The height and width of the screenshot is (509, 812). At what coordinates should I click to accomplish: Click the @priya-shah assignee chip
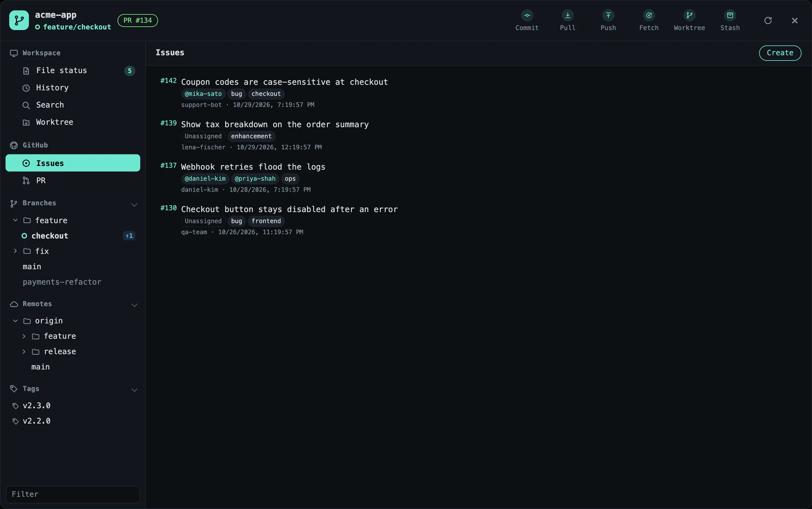[x=255, y=179]
